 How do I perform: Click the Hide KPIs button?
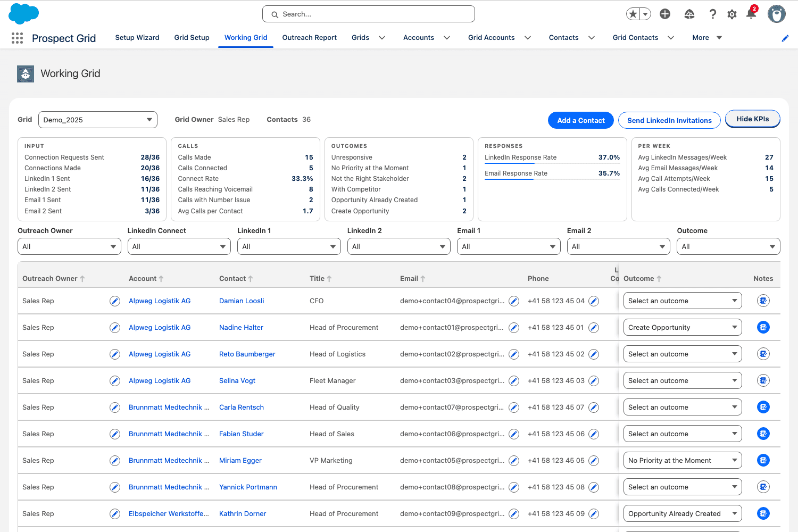(753, 119)
